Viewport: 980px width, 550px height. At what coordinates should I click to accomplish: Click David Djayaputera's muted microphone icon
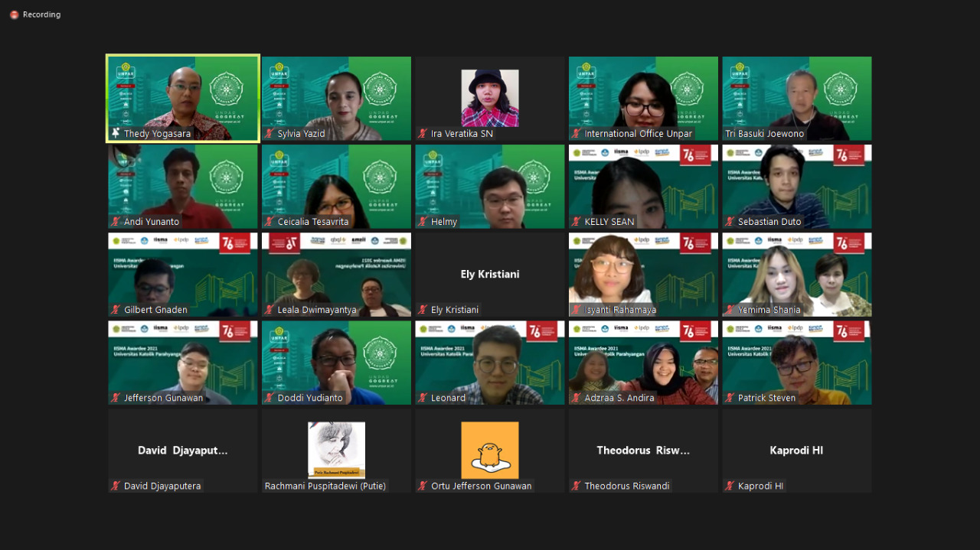click(116, 486)
